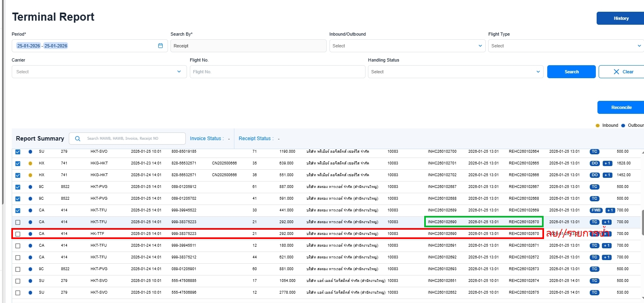Click the FWB badge in the table
644x303 pixels.
coord(596,210)
